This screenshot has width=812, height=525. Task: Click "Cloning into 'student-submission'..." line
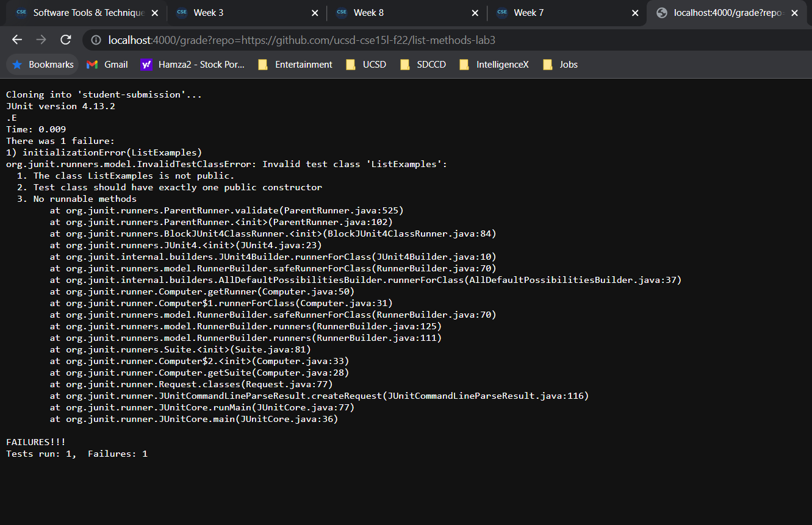coord(104,95)
